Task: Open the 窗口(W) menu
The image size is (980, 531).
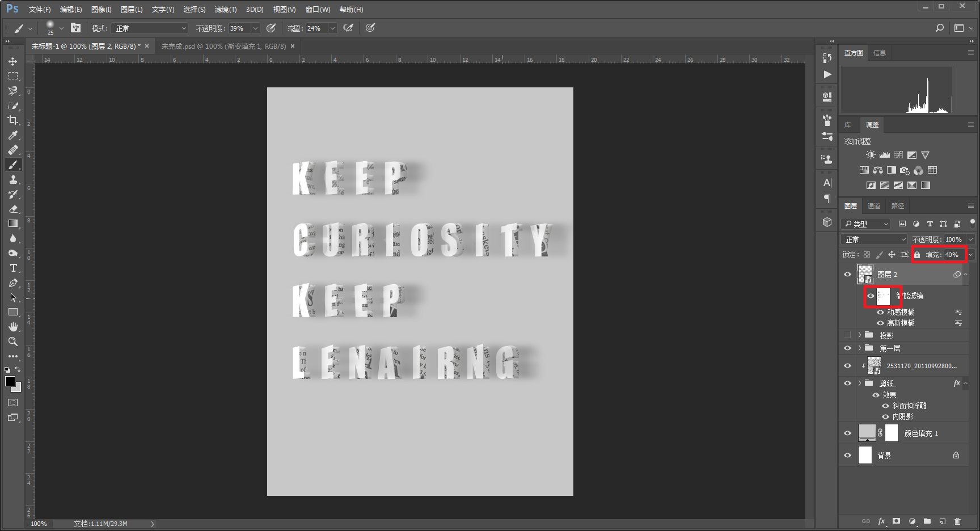Action: pyautogui.click(x=318, y=10)
